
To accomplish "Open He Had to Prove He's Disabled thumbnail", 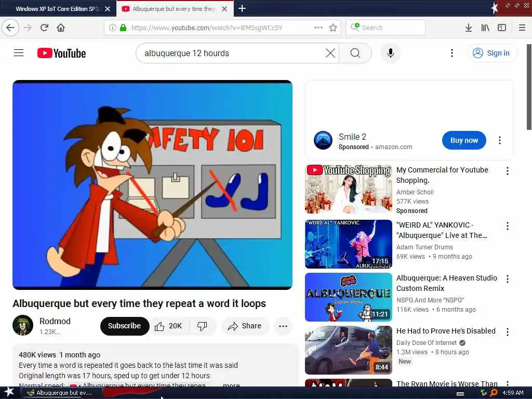I will point(349,350).
